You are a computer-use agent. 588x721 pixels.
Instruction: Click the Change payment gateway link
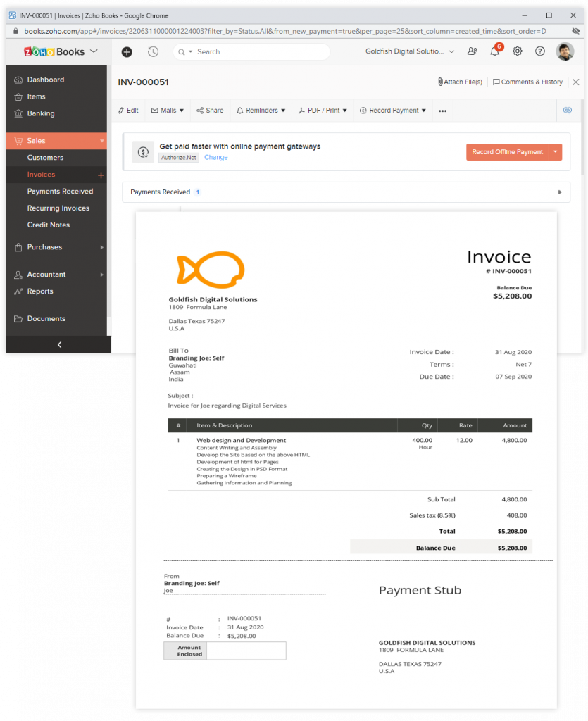[x=215, y=157]
